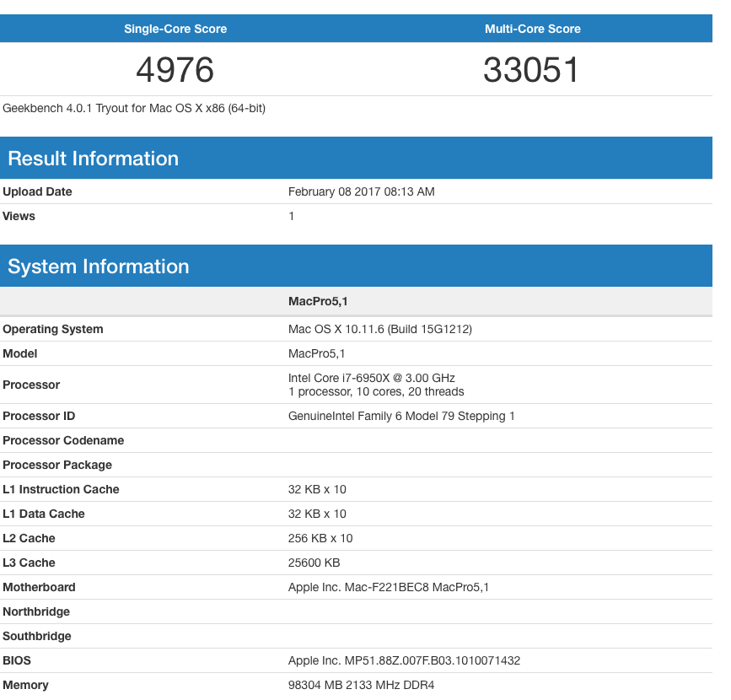Click the Memory label
731x700 pixels.
(25, 685)
